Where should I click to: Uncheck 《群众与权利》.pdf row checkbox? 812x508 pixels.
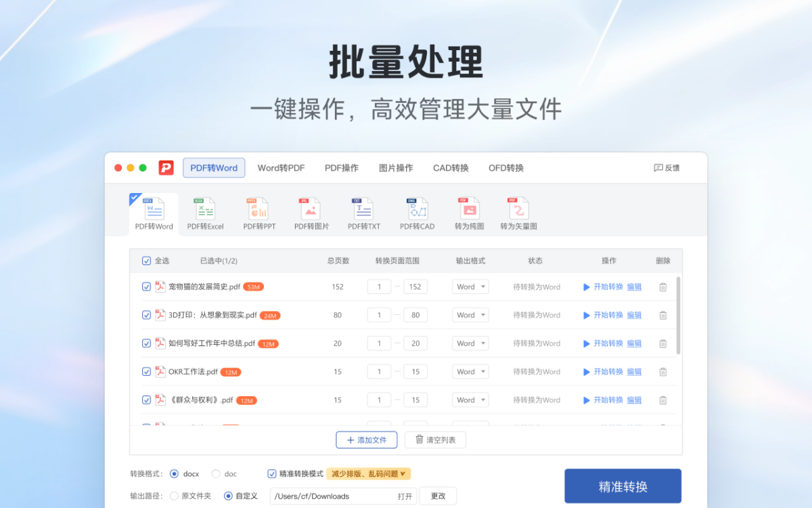pos(146,400)
